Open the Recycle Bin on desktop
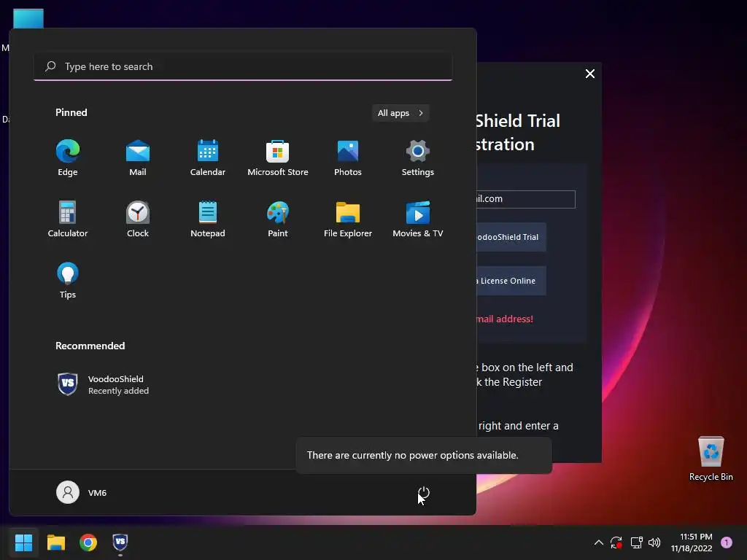 tap(711, 459)
